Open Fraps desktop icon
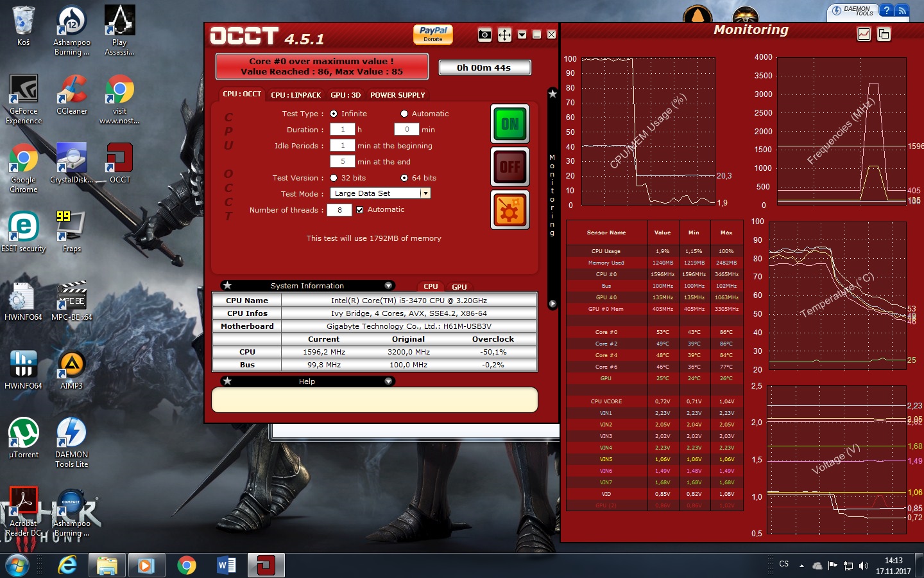924x578 pixels. coord(72,232)
